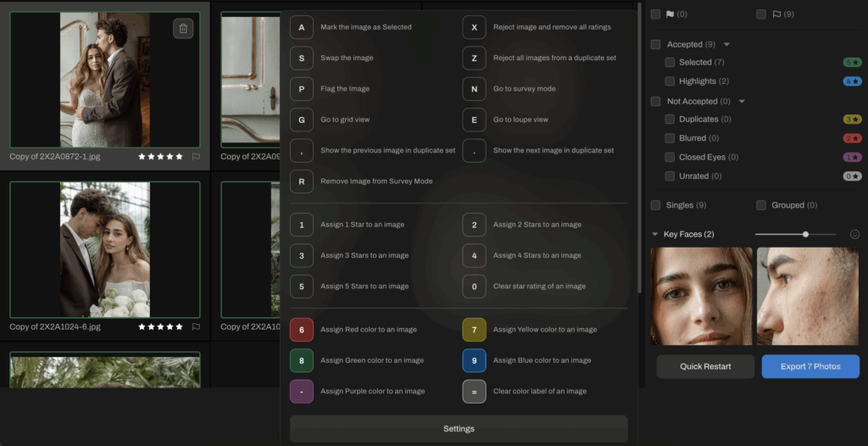Click the 0 key for Clear star rating

475,287
